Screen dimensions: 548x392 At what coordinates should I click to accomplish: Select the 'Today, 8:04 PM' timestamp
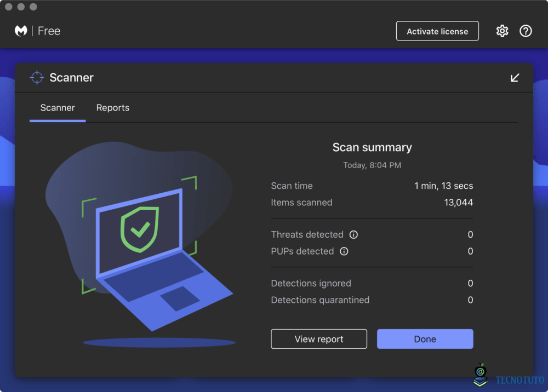(x=372, y=165)
